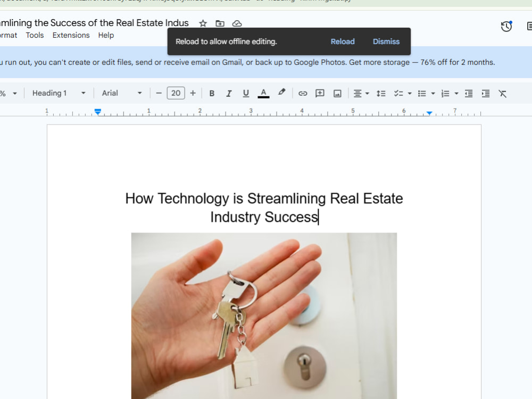Click the numbered list icon

tap(445, 93)
